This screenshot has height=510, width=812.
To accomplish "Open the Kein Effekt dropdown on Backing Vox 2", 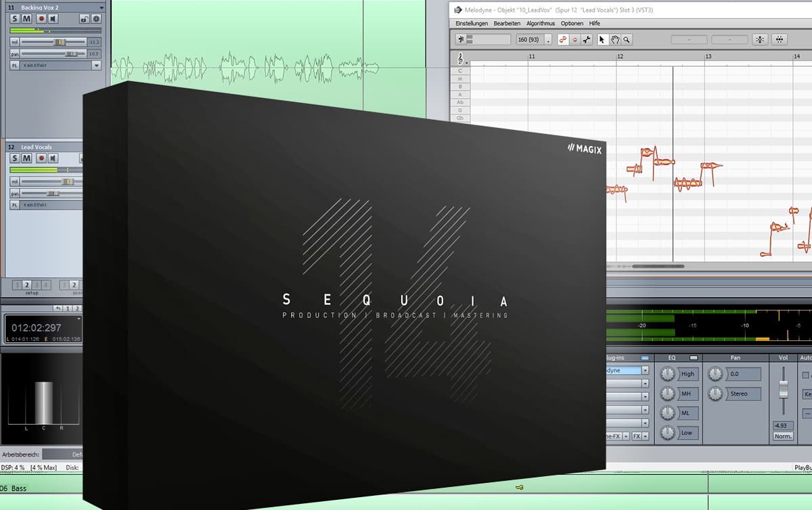I will click(96, 66).
